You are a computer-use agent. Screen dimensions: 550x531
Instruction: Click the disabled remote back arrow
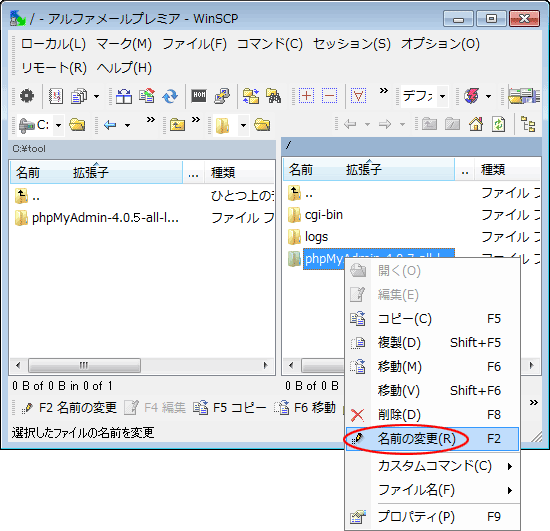pos(350,124)
